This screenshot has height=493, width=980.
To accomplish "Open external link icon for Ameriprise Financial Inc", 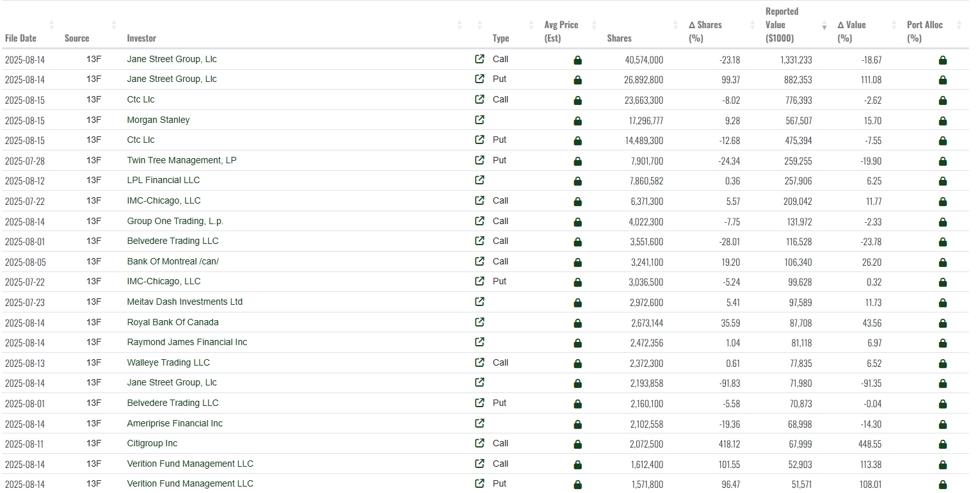I will pos(479,423).
